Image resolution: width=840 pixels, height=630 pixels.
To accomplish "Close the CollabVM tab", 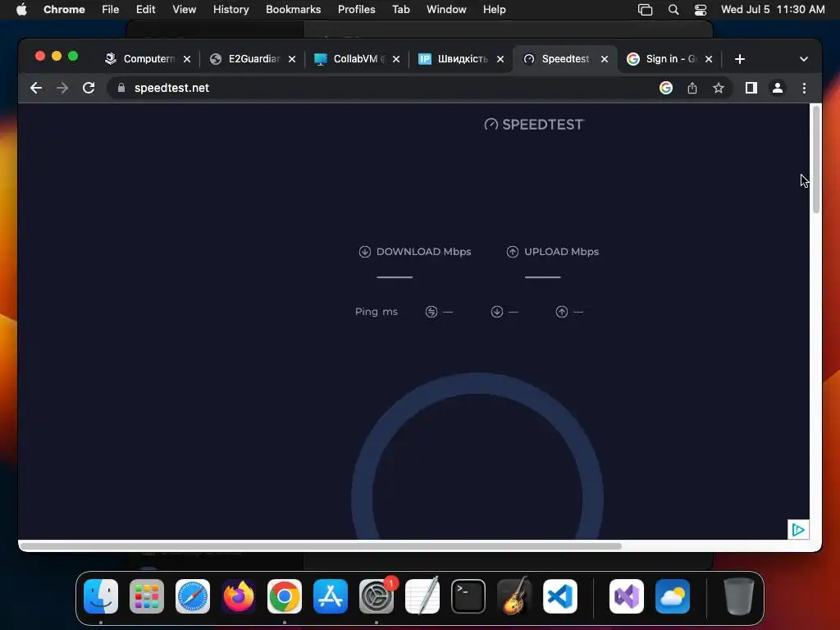I will (x=396, y=59).
